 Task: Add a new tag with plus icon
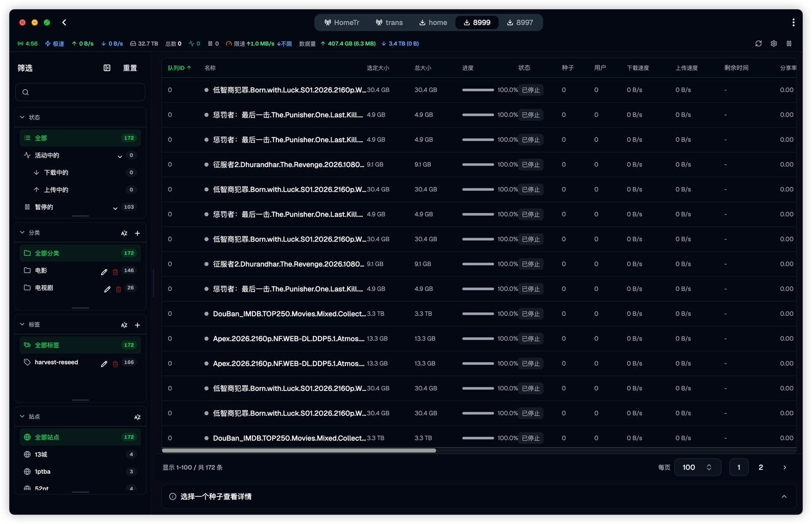(x=137, y=325)
